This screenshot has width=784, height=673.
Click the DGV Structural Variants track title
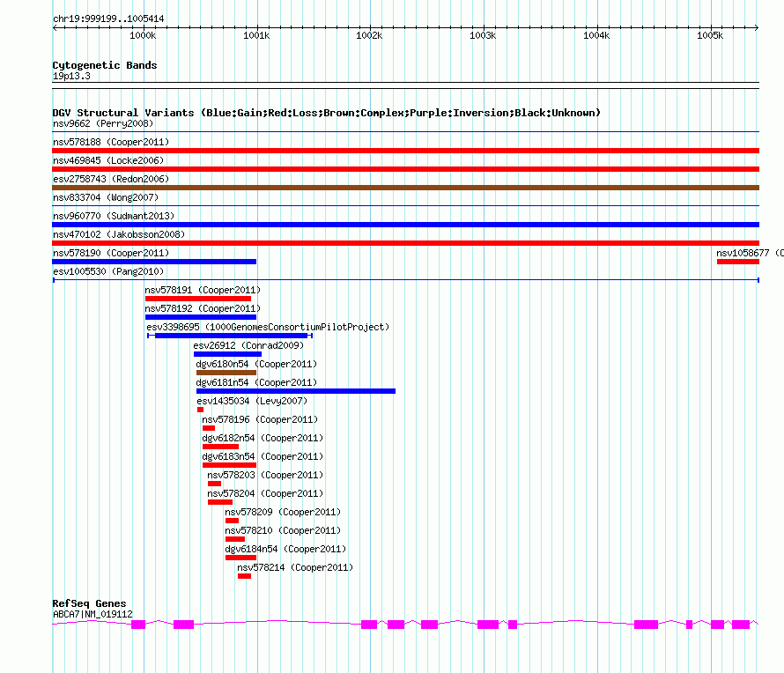click(327, 113)
